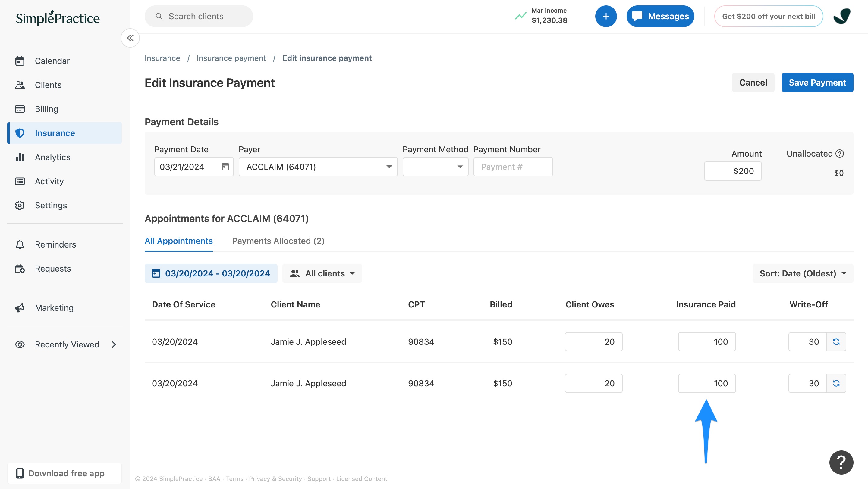Follow the Insurance payment breadcrumb link
Screen dimensions: 868x489
[231, 58]
